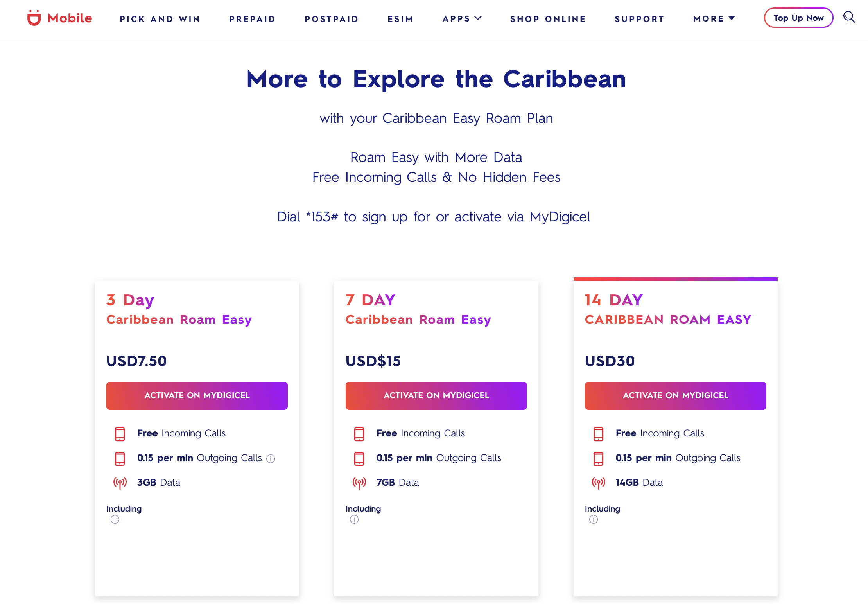Click phone icon beside Free Incoming Calls on 14 Day card
The image size is (868, 607).
point(598,434)
